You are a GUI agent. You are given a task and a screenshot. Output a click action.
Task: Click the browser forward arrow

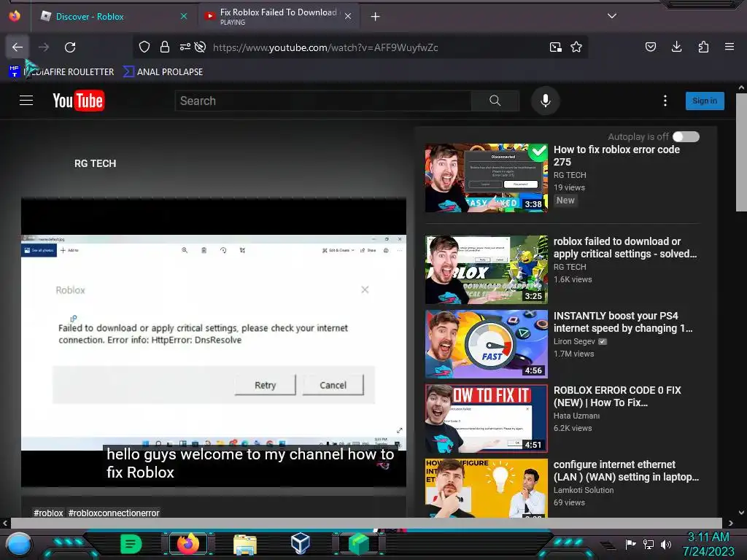(x=43, y=47)
